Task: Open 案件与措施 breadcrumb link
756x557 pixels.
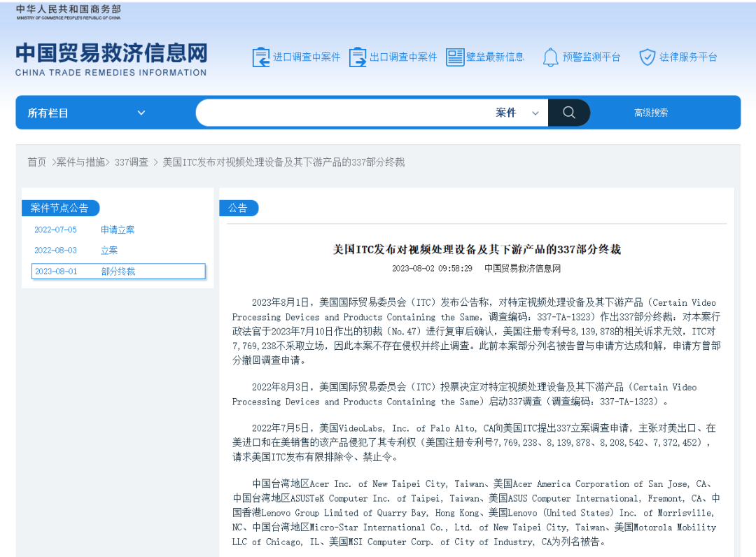Action: coord(80,162)
